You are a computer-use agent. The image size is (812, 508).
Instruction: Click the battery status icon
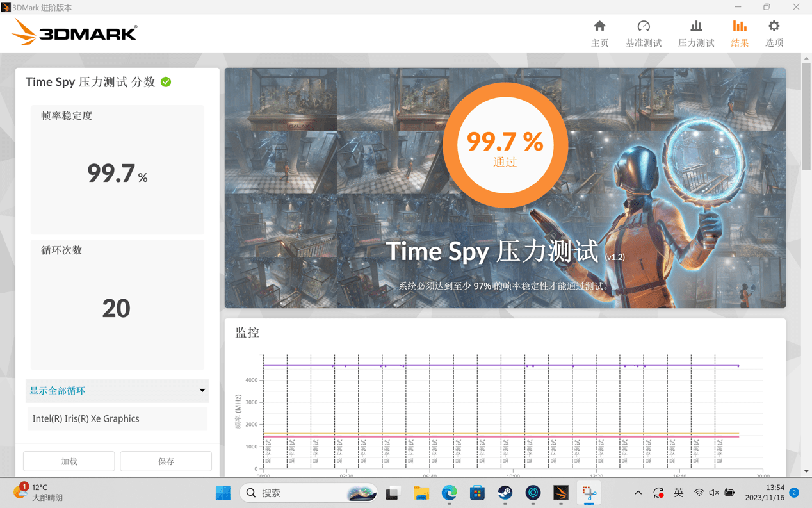click(x=729, y=493)
